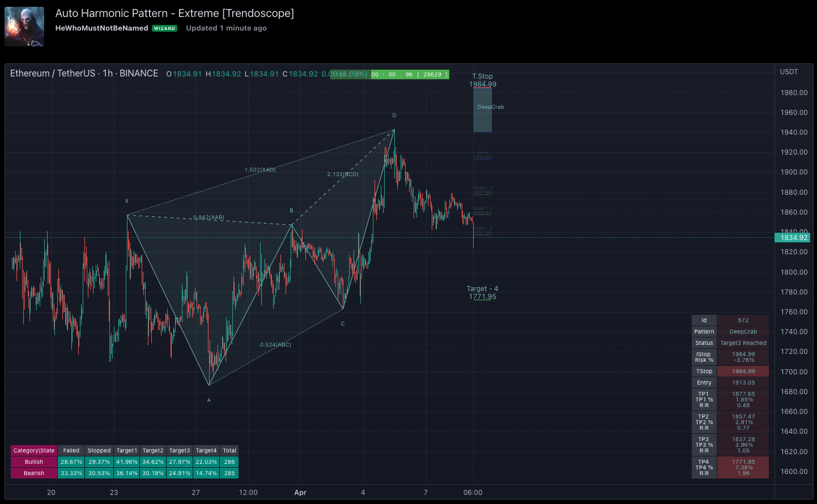The image size is (817, 504).
Task: Select the DeepCrab shaded stop zone box
Action: 483,110
